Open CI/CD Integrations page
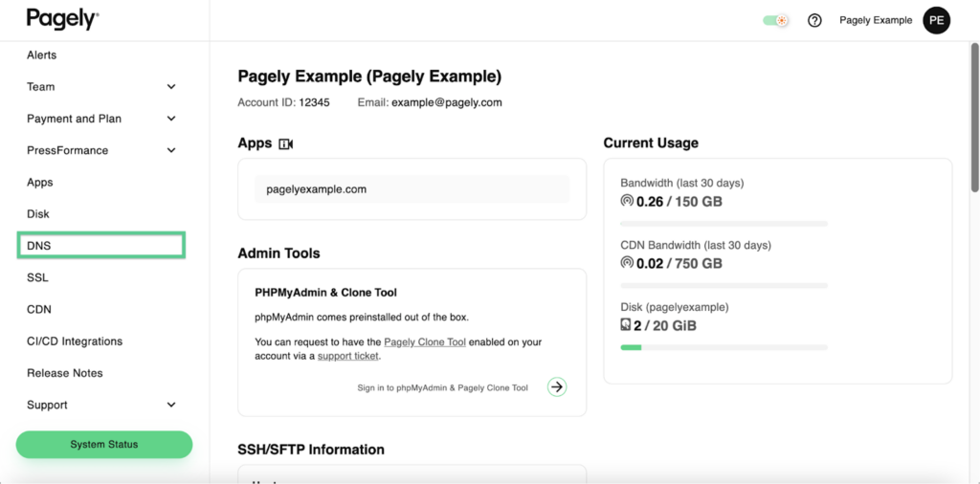 75,341
